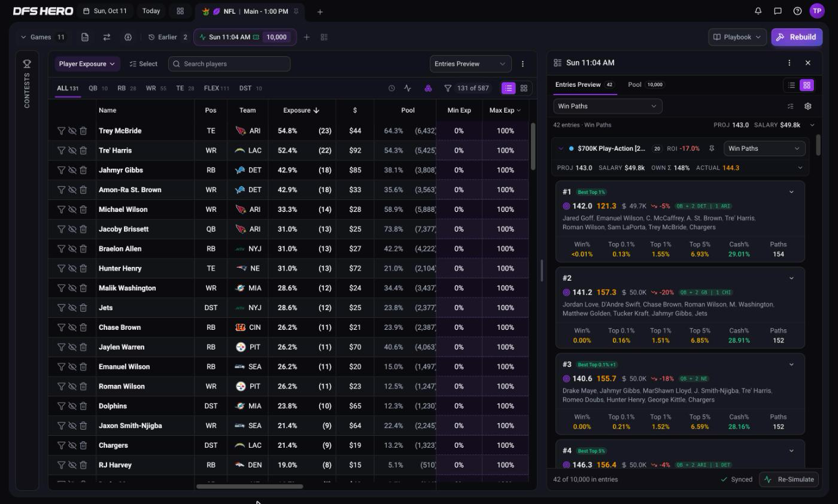Open the help question-mark icon
The height and width of the screenshot is (504, 838).
[x=797, y=11]
